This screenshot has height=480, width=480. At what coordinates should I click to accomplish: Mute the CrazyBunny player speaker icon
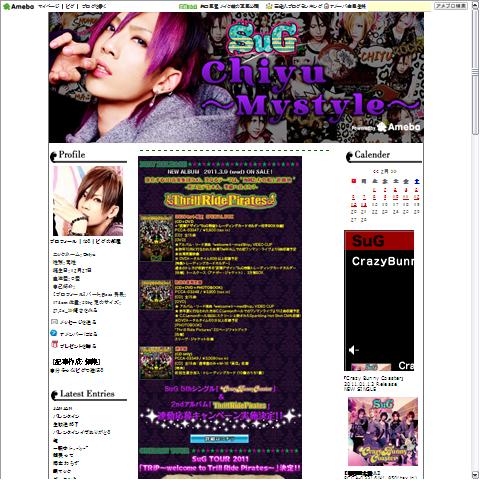point(353,350)
